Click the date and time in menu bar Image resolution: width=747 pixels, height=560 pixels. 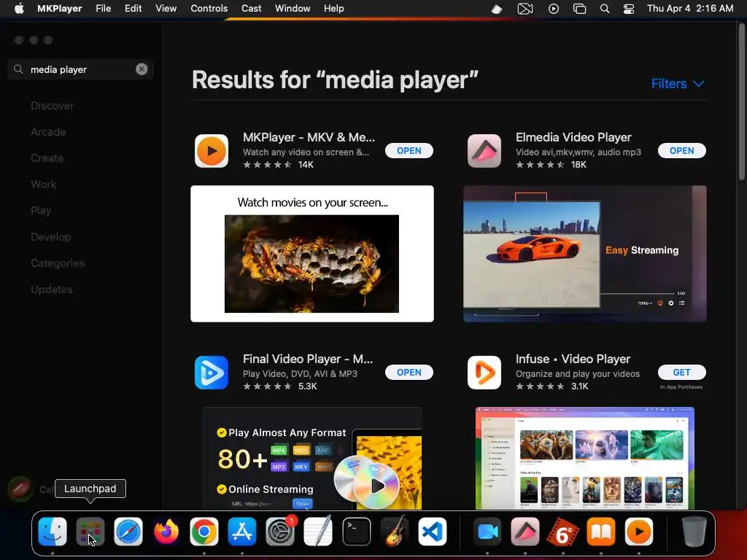[x=690, y=9]
